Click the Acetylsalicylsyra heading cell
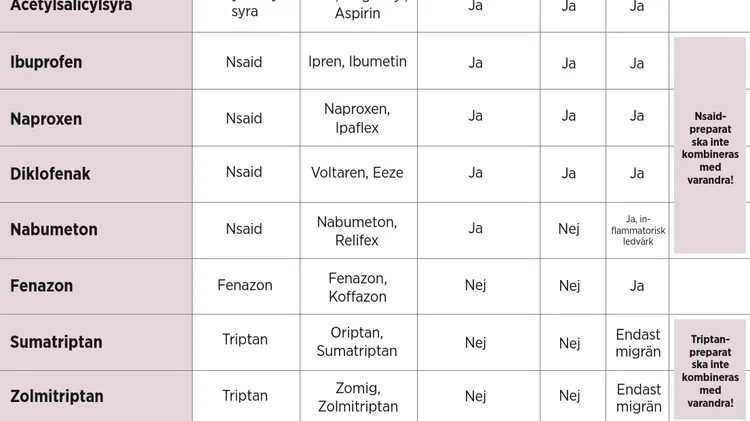 pos(96,16)
